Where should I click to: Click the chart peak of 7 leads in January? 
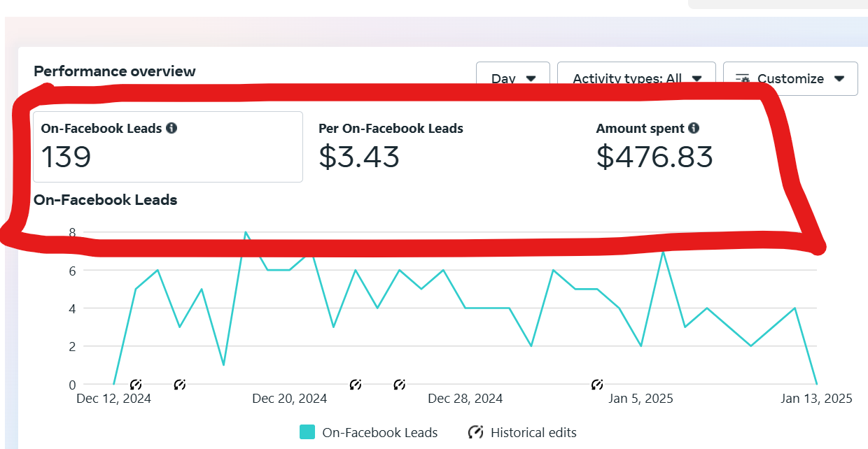(663, 252)
